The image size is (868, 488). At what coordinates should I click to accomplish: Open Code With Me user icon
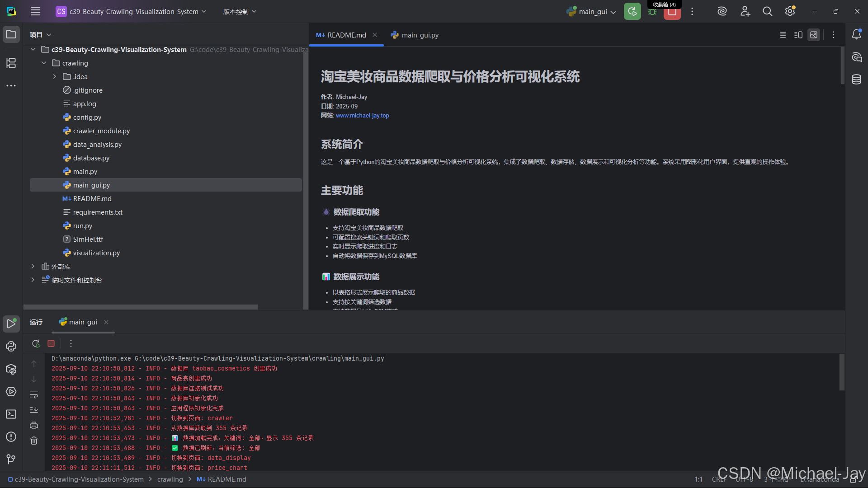tap(745, 11)
